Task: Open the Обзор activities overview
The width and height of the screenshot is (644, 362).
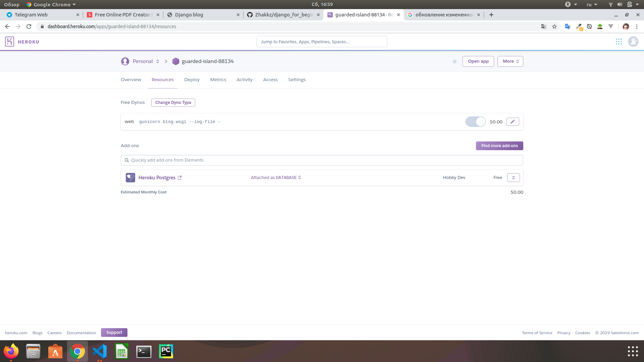Action: (12, 4)
